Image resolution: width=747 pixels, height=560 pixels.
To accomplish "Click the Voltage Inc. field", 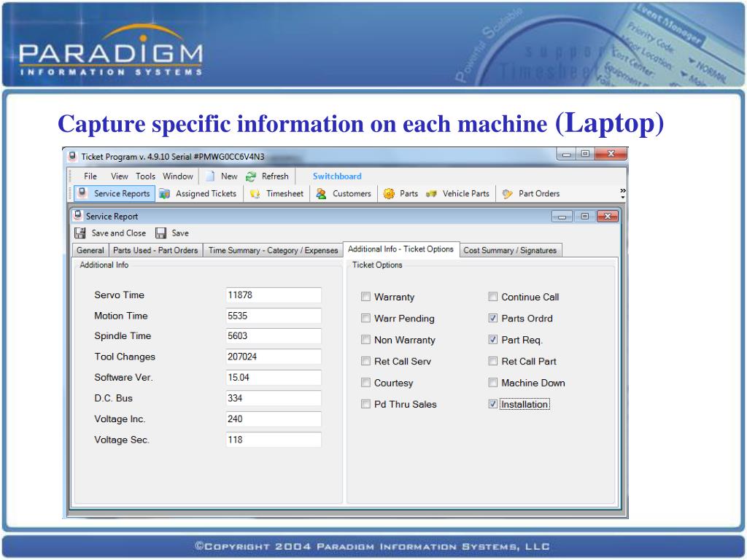I will pyautogui.click(x=274, y=419).
